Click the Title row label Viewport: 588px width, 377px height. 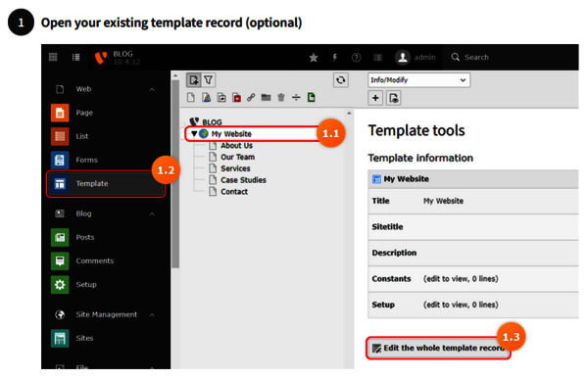coord(380,201)
